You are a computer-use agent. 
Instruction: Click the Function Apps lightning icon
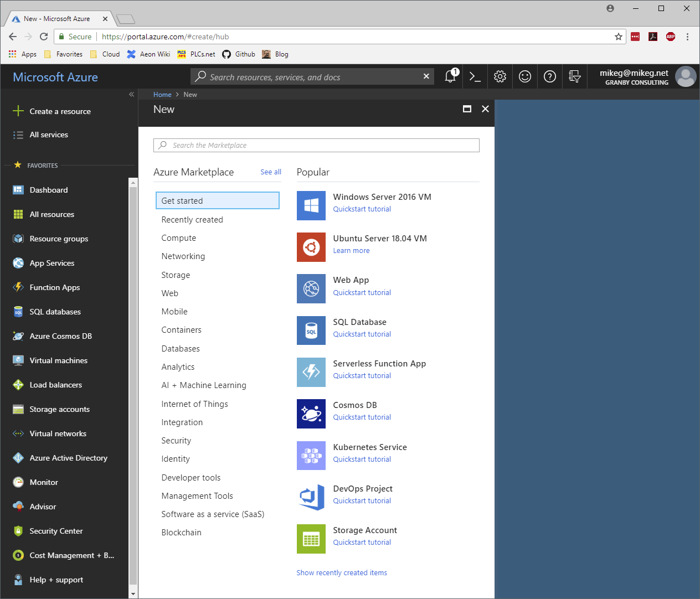[18, 287]
